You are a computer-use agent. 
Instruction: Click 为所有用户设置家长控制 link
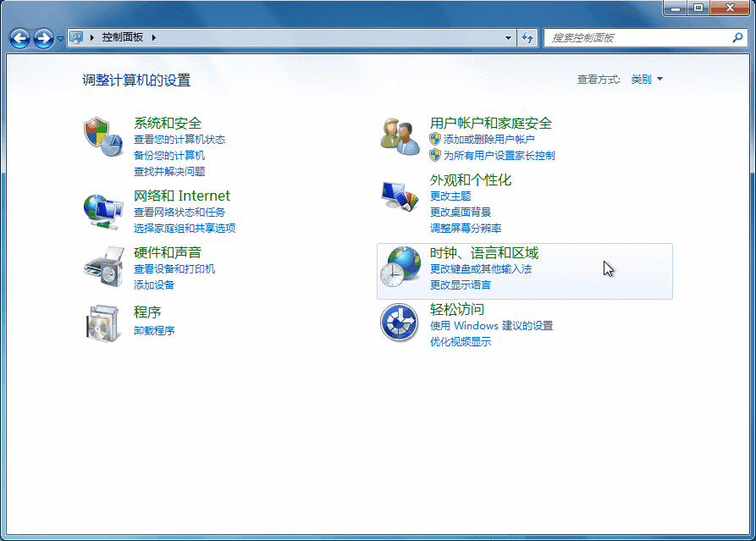point(499,155)
